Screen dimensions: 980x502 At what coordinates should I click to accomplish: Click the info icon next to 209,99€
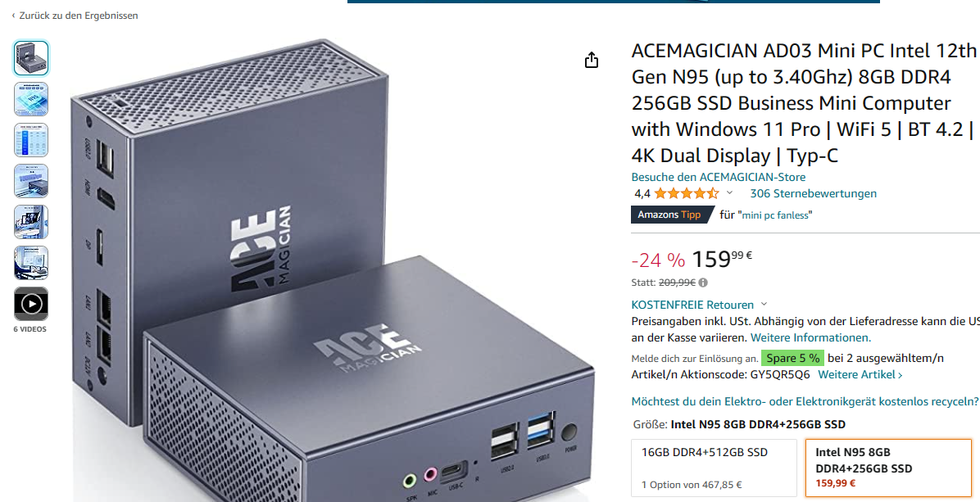(x=703, y=283)
